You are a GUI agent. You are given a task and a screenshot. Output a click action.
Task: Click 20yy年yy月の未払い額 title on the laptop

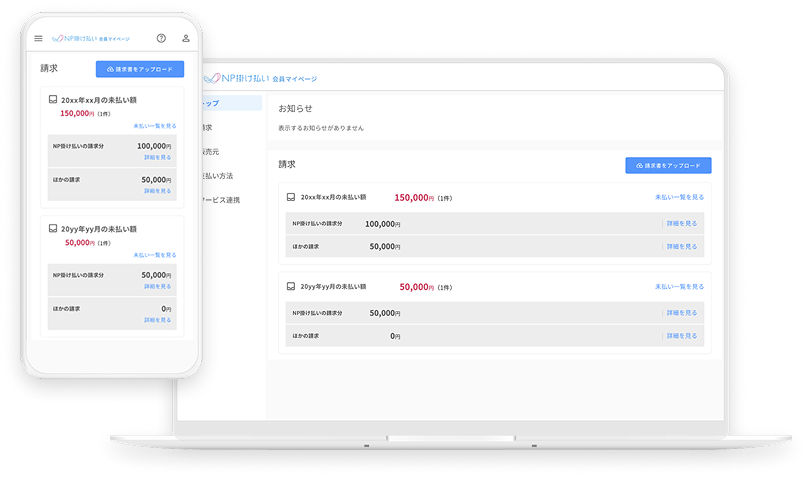(x=334, y=286)
